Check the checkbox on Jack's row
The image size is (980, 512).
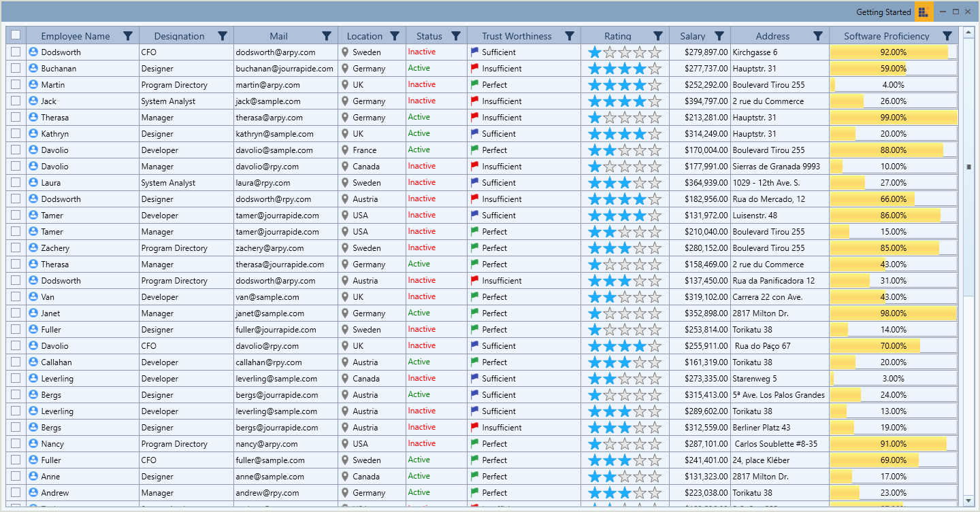pos(15,101)
